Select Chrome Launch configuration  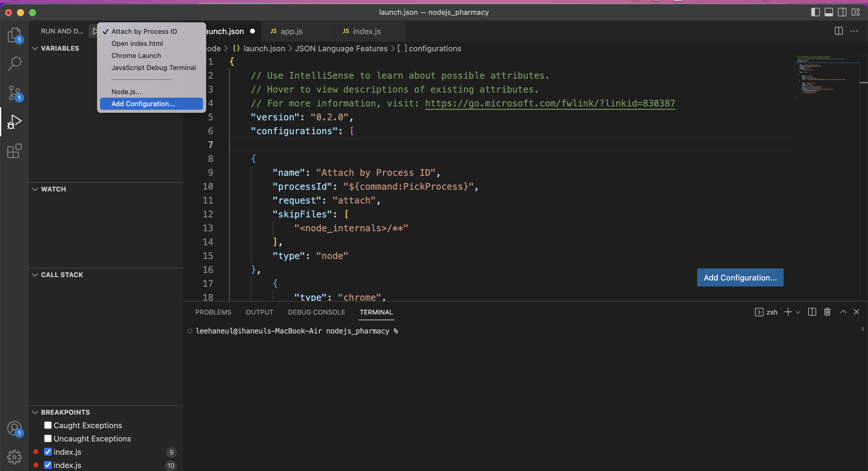point(151,55)
